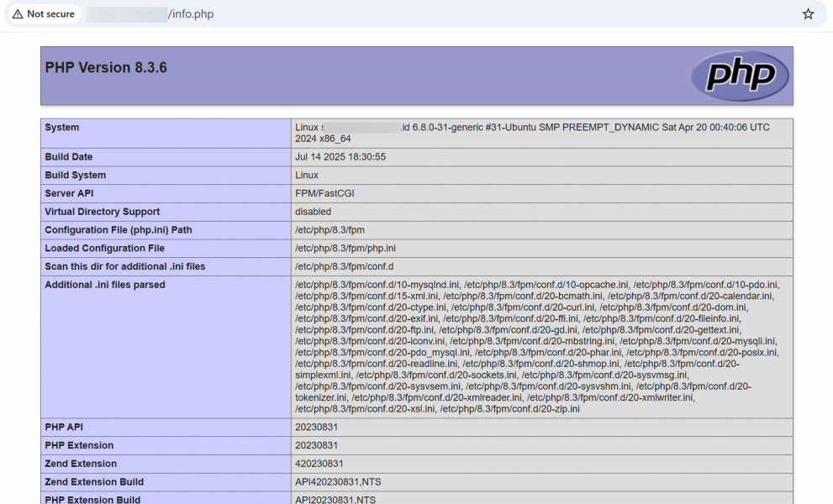Click the bookmark star icon
Screen dimensions: 833x504
tap(808, 14)
